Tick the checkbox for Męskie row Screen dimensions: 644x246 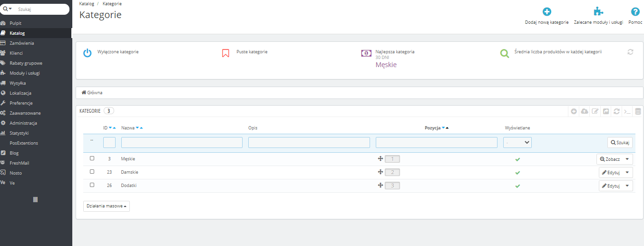92,158
